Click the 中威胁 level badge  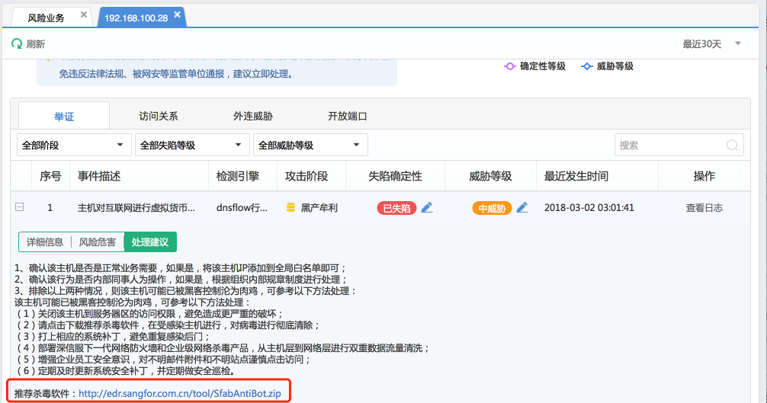point(492,208)
